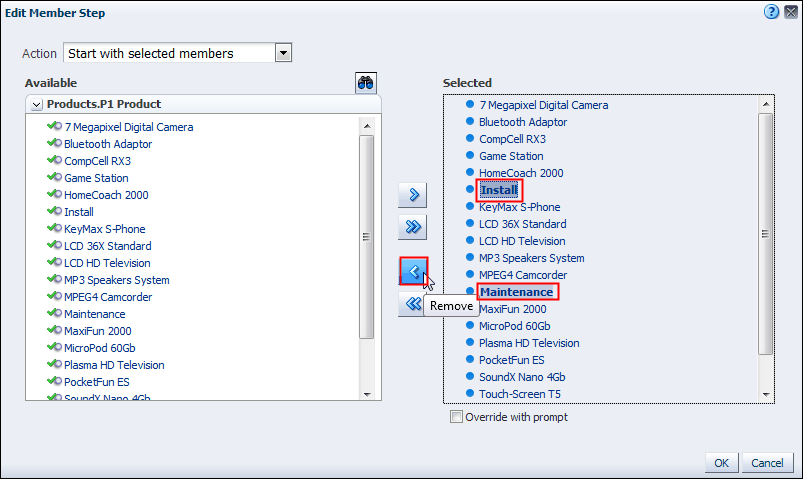Select Maintenance in the Selected list

[516, 292]
